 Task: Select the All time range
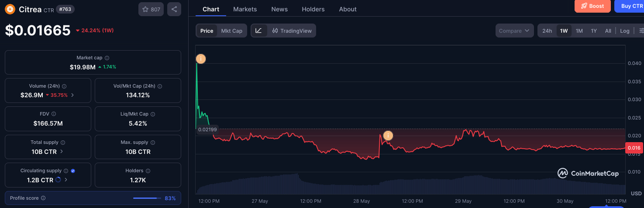coord(608,31)
